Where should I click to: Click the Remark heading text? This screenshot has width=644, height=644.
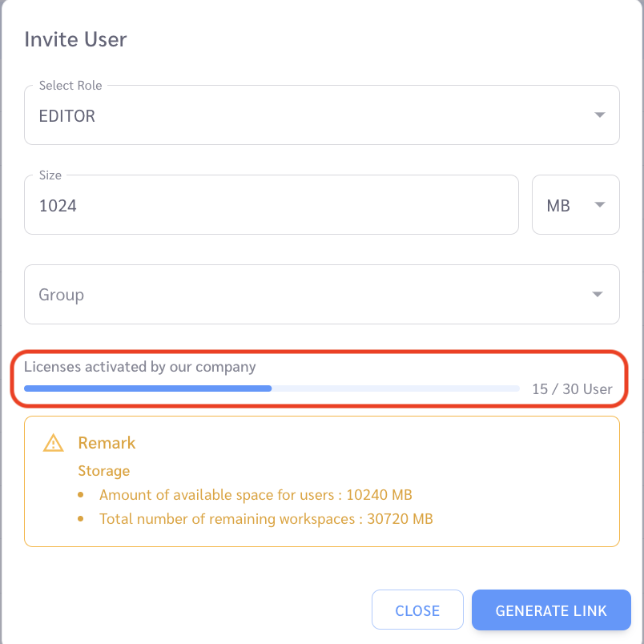(107, 443)
